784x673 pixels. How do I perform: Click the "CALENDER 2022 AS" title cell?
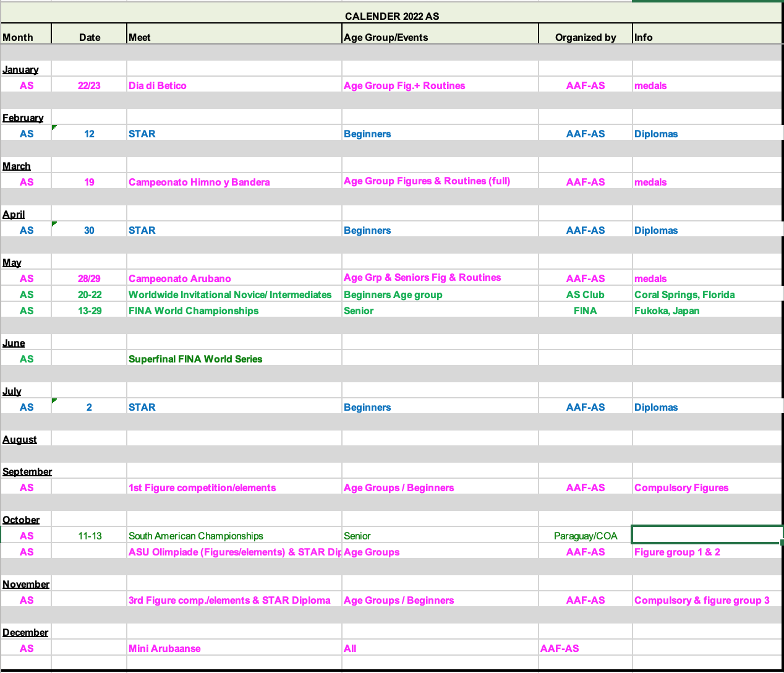(392, 16)
